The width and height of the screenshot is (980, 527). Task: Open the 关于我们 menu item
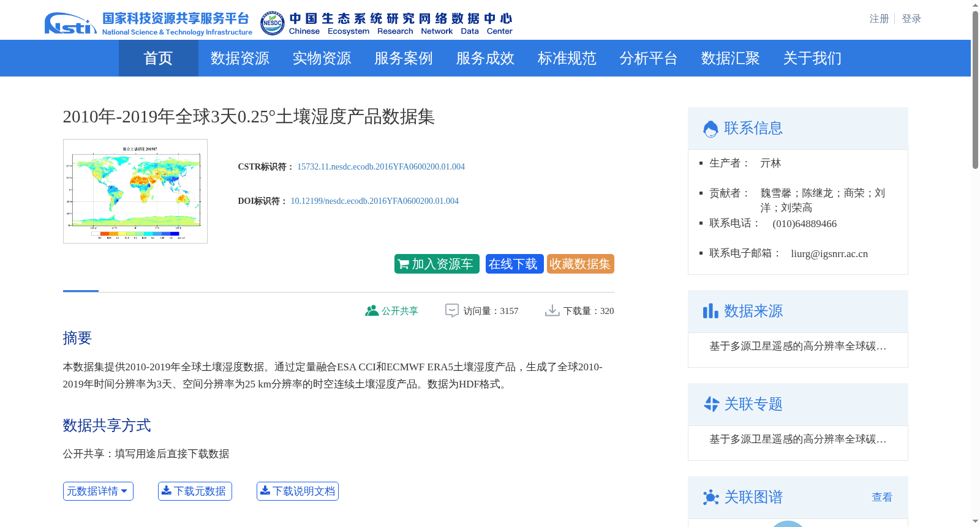coord(812,58)
